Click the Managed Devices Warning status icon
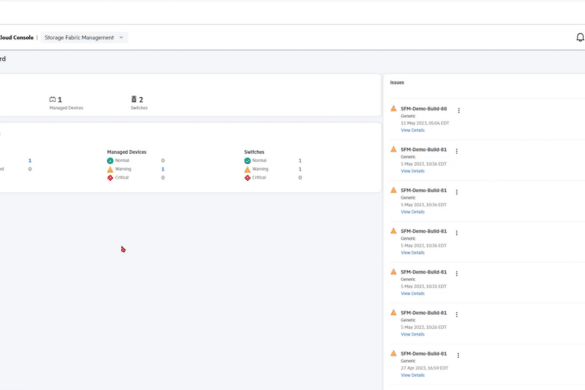585x390 pixels. click(110, 169)
